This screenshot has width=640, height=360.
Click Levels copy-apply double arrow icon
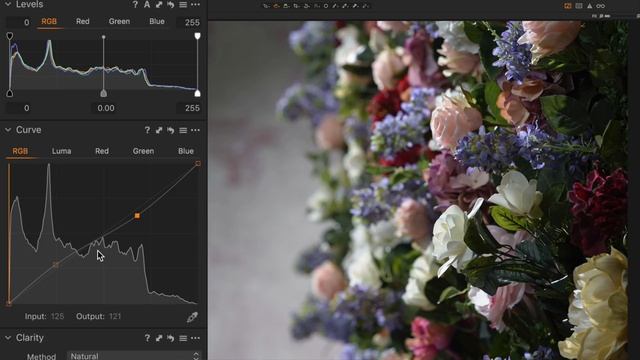(x=159, y=4)
